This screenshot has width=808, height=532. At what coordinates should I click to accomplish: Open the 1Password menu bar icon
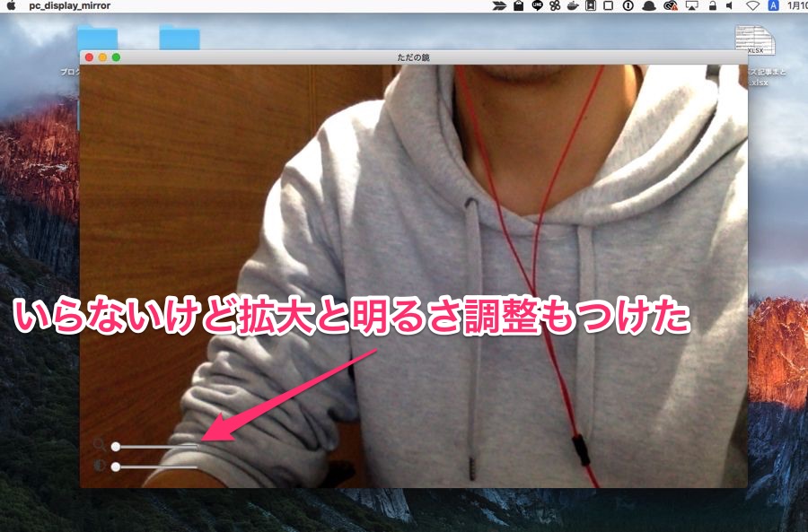pyautogui.click(x=628, y=5)
